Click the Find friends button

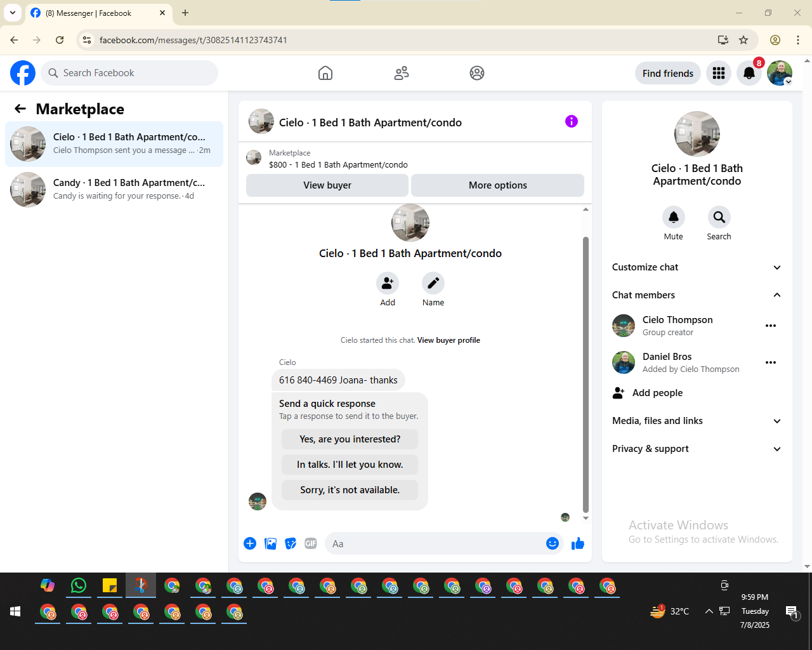(668, 73)
